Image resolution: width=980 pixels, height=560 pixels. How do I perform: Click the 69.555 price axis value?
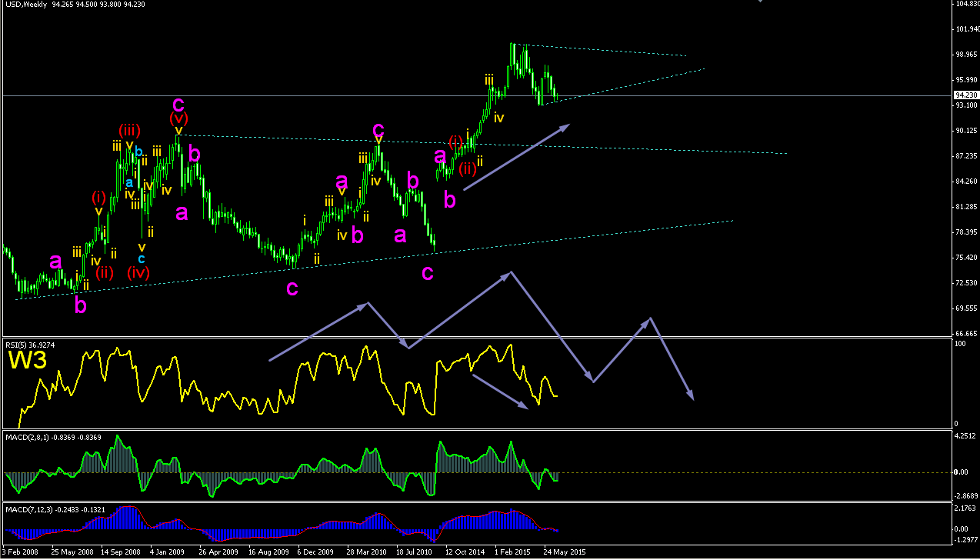965,308
